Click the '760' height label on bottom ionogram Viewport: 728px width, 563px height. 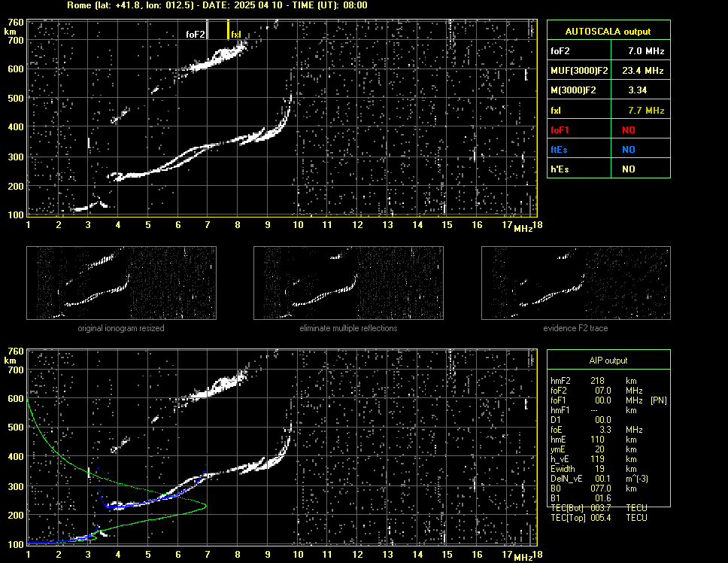pos(16,351)
